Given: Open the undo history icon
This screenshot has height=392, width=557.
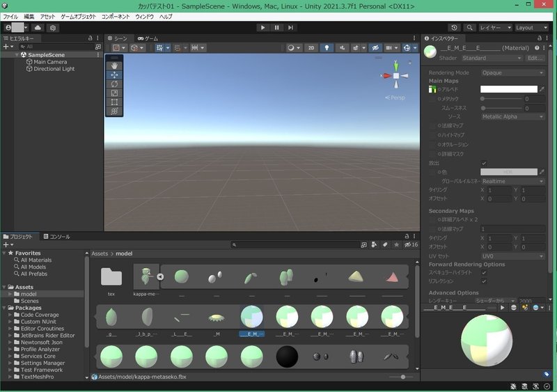Looking at the screenshot, I should (x=454, y=27).
